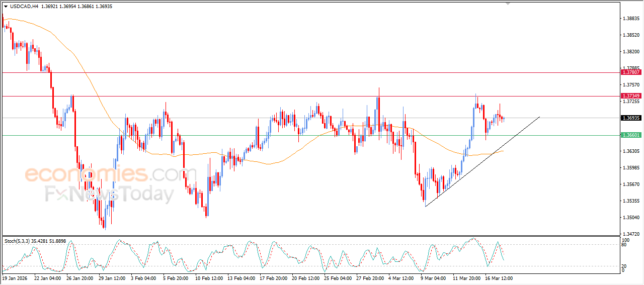Screen dimensions: 644x285
Task: Select the green 1.36601 price tag
Action: click(631, 135)
